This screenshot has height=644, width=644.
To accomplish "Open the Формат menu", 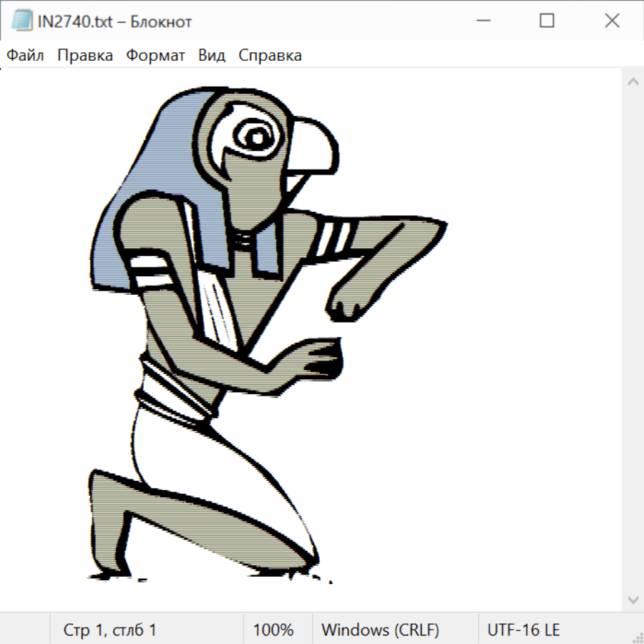I will [x=155, y=56].
